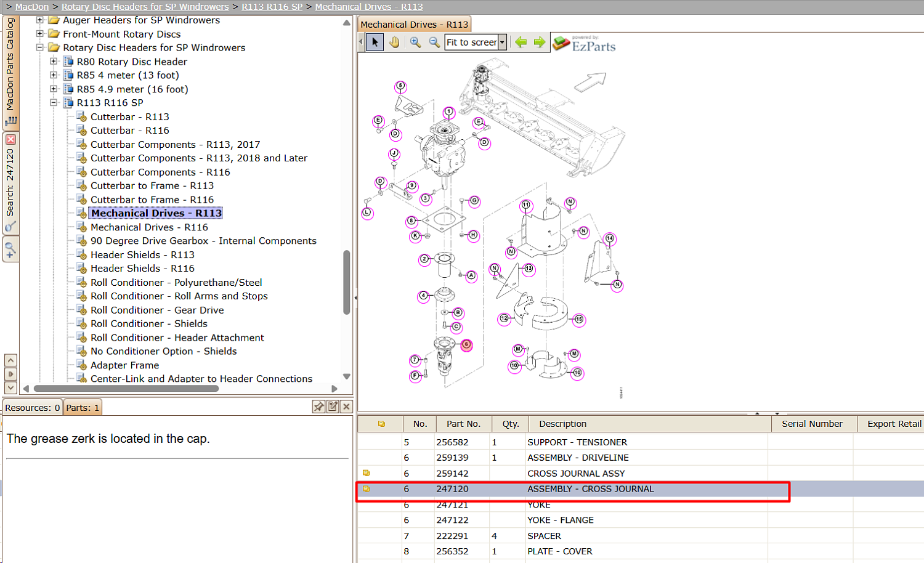Open Mechanical Drives - R113 breadcrumb link
The height and width of the screenshot is (563, 924).
pos(369,7)
